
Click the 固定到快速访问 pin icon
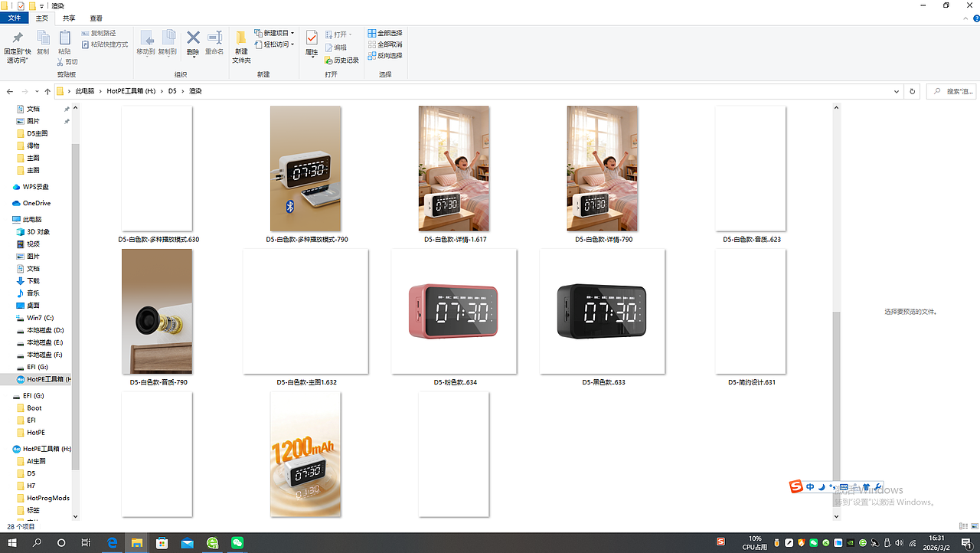point(17,38)
